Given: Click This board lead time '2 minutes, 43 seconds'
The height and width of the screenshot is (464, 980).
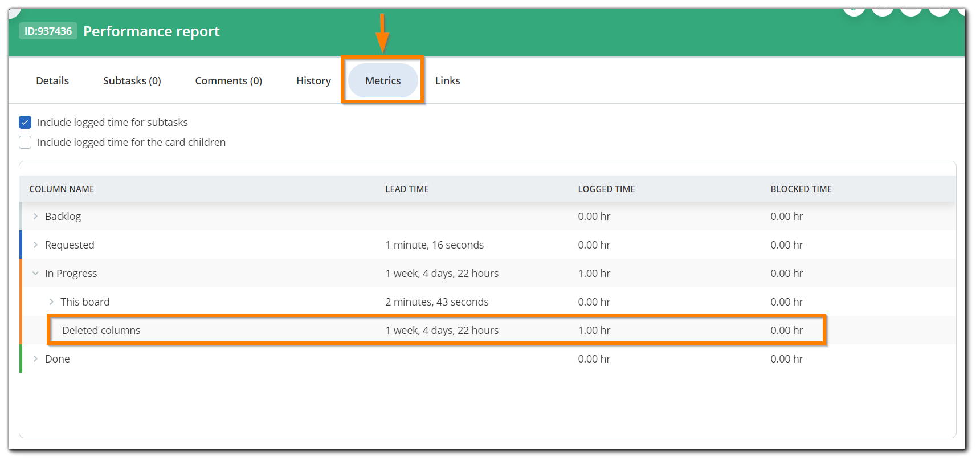Looking at the screenshot, I should pyautogui.click(x=437, y=302).
